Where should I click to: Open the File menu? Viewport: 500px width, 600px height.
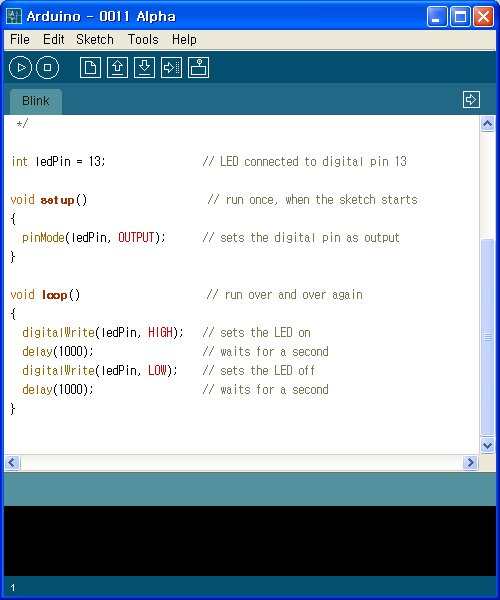point(20,39)
